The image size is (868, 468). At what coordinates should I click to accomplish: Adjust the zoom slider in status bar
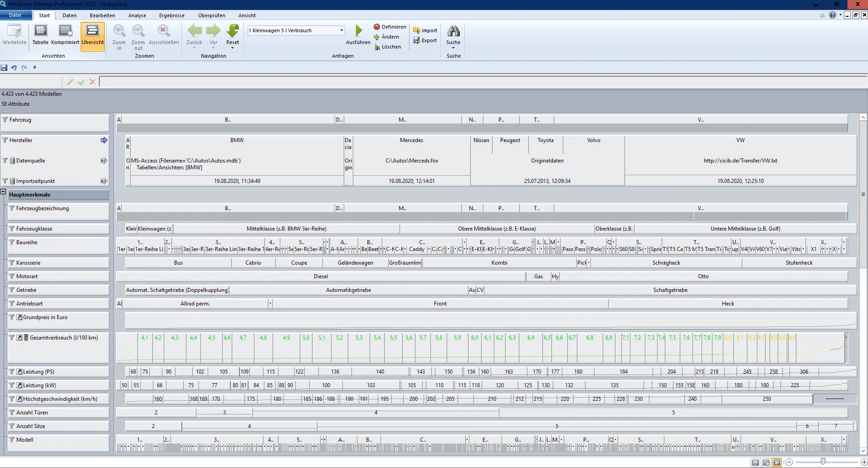[823, 462]
